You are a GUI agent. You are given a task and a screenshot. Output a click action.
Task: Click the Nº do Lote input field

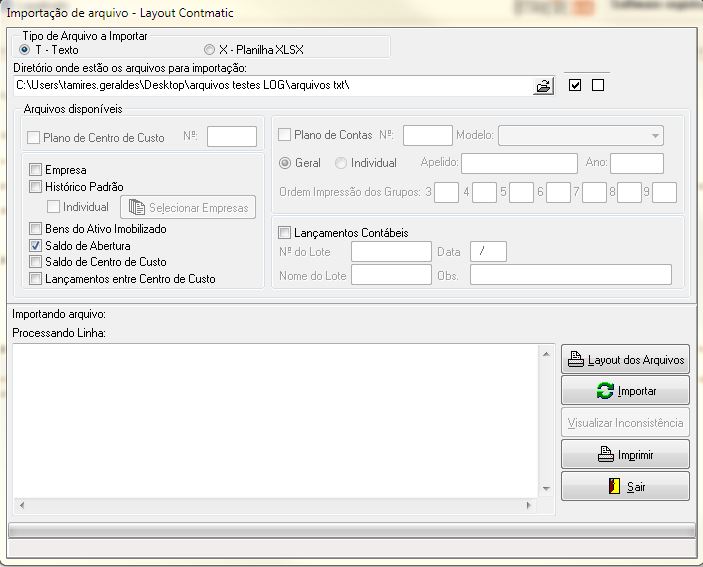click(390, 251)
